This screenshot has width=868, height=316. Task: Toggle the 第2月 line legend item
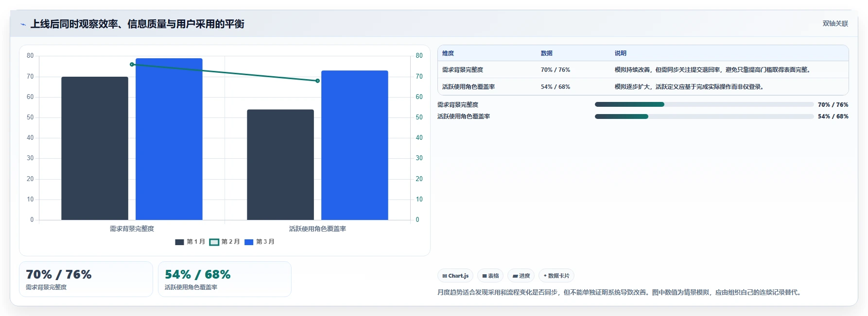(x=225, y=242)
